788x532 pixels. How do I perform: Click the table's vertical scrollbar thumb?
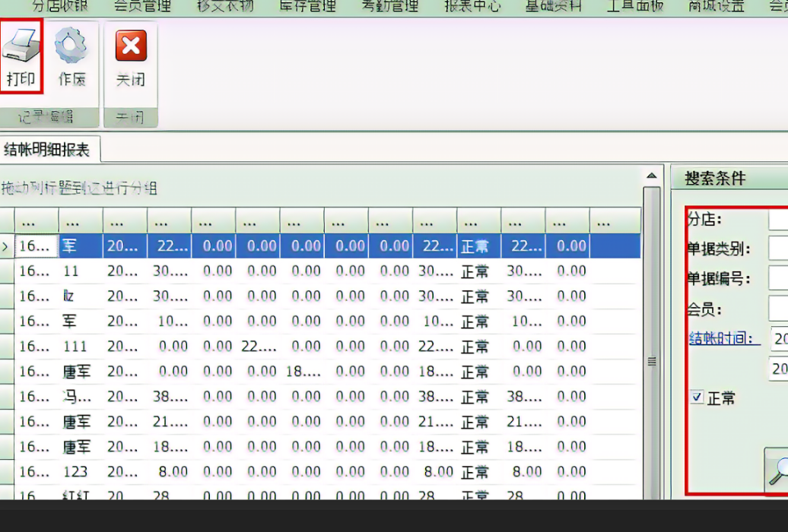(651, 361)
